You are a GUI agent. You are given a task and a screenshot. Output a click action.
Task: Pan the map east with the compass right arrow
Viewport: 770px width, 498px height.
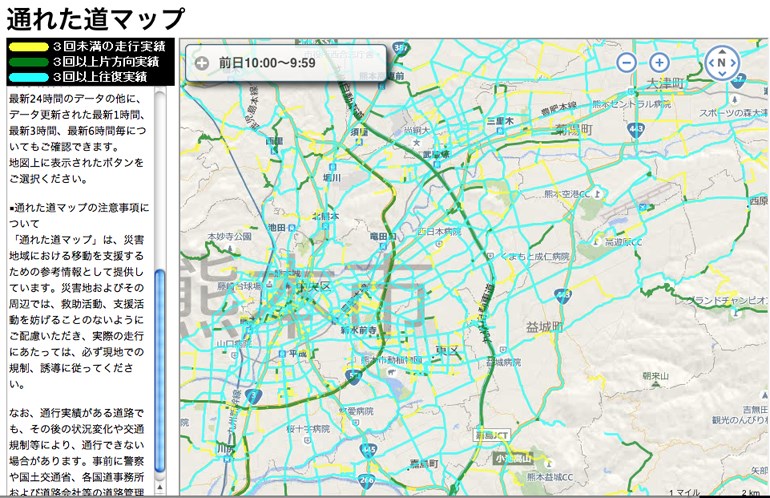tap(737, 63)
